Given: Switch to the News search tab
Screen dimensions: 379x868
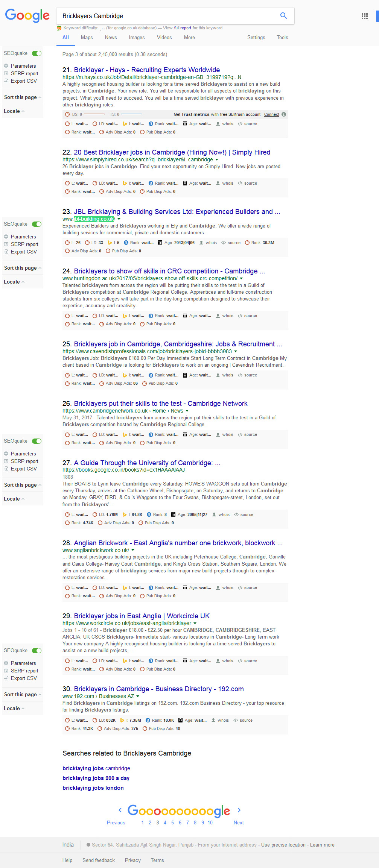Looking at the screenshot, I should point(111,38).
